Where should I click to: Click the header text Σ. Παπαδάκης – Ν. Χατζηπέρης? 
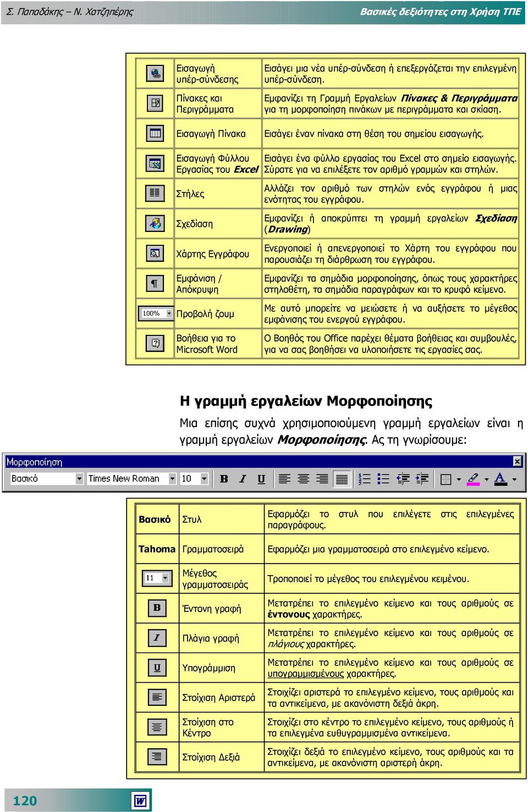70,12
